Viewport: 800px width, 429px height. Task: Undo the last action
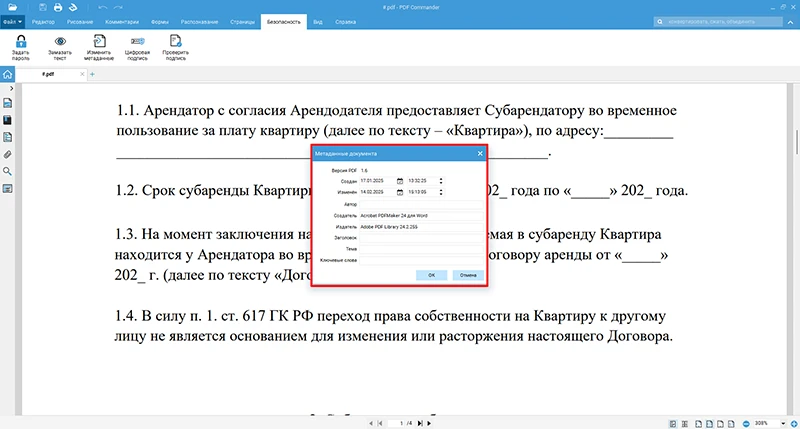(103, 7)
